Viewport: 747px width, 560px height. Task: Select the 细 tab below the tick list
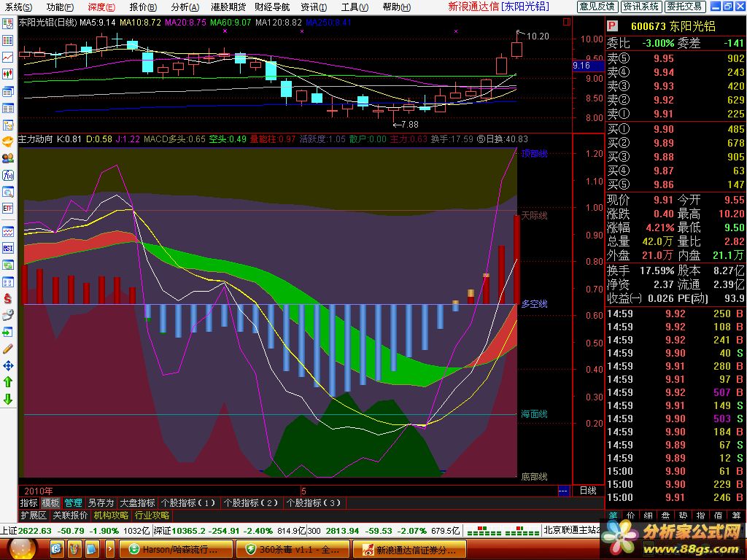click(648, 516)
